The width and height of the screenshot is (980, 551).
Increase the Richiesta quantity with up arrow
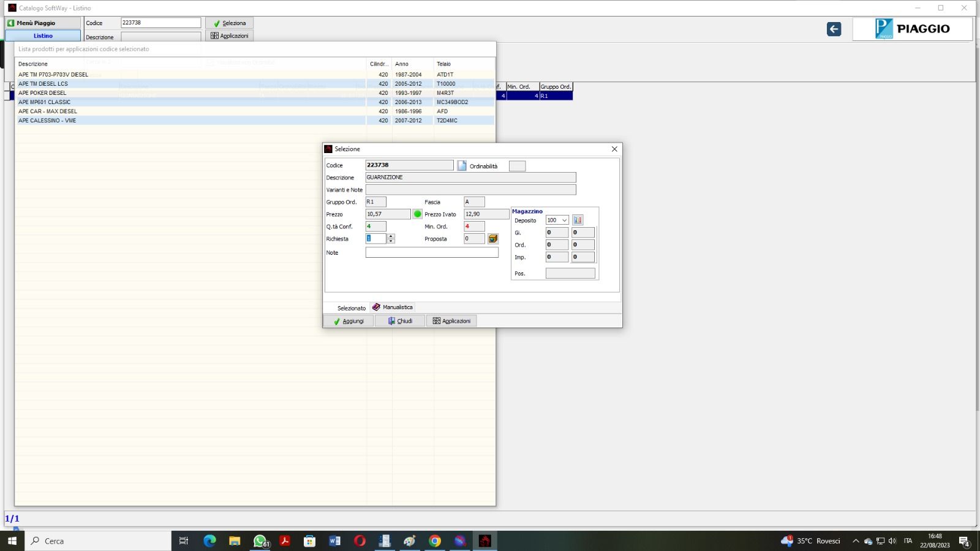tap(391, 236)
